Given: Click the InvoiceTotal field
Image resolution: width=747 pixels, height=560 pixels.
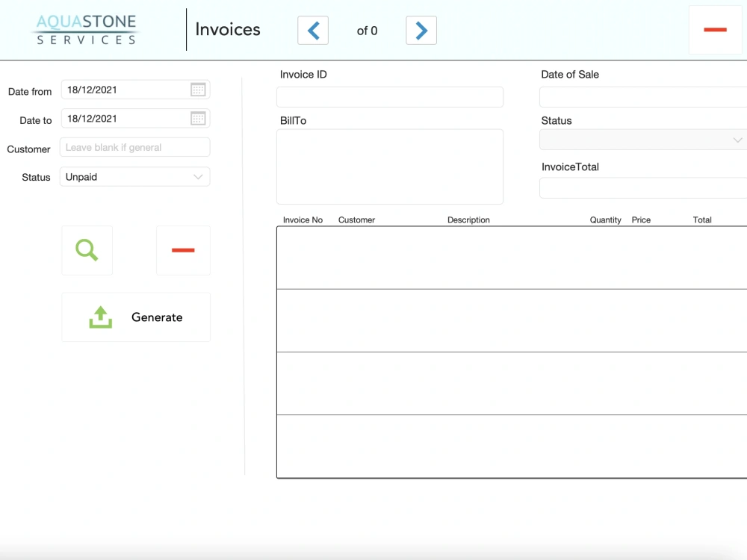Looking at the screenshot, I should pos(642,187).
